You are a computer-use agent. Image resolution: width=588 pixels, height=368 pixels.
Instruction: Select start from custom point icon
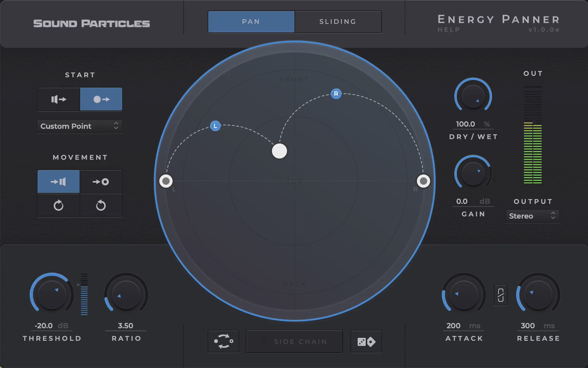click(x=101, y=99)
